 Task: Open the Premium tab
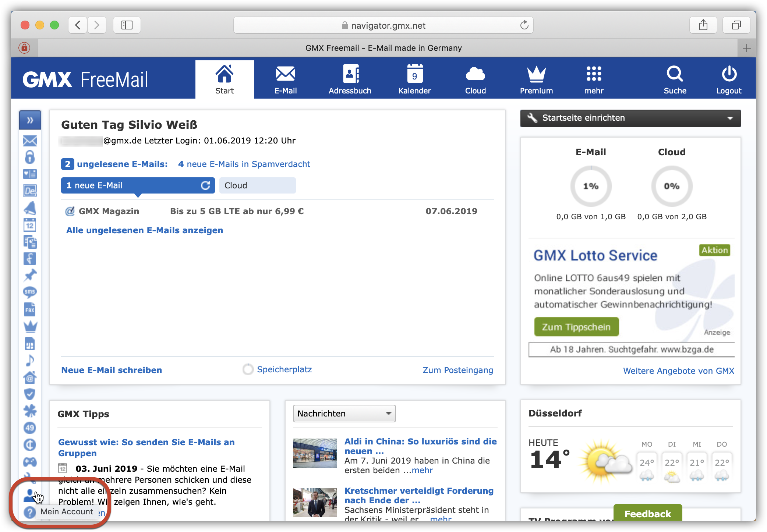tap(536, 79)
